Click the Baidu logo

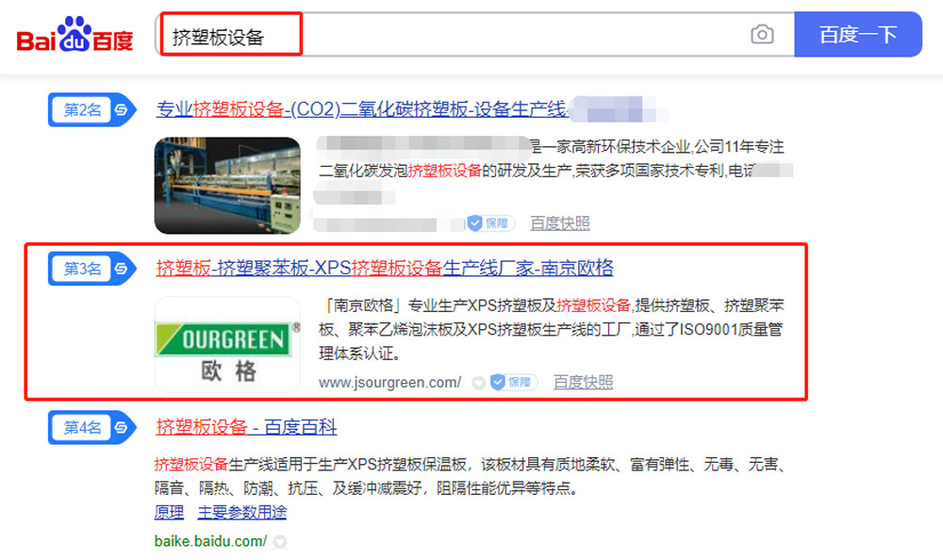(x=75, y=35)
